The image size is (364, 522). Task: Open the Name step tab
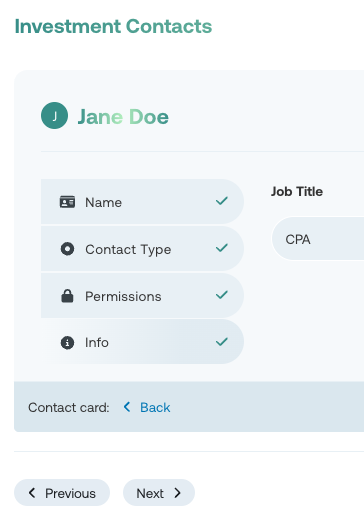[142, 202]
